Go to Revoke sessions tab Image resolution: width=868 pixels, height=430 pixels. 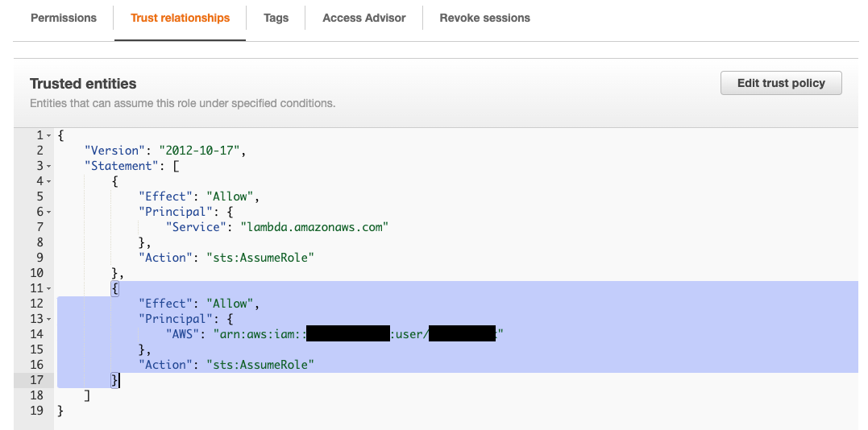pyautogui.click(x=484, y=19)
